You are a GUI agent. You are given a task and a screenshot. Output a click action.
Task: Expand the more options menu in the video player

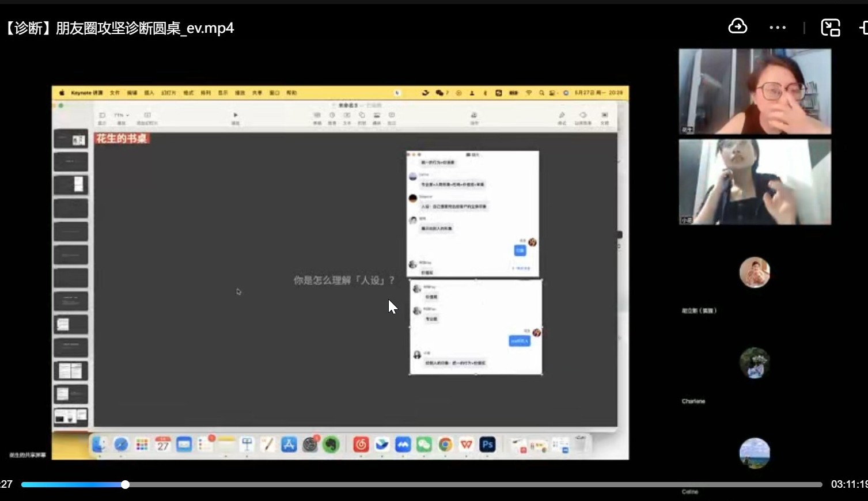(x=778, y=26)
